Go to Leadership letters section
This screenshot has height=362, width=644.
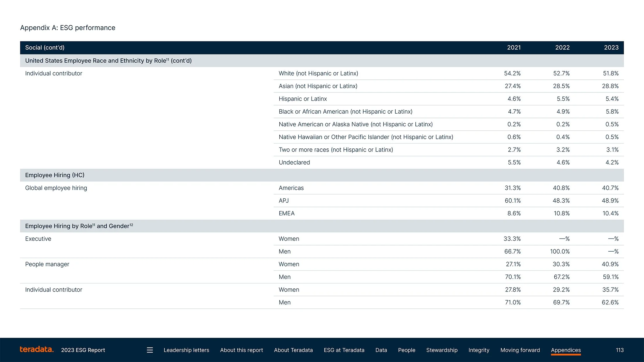(x=186, y=350)
